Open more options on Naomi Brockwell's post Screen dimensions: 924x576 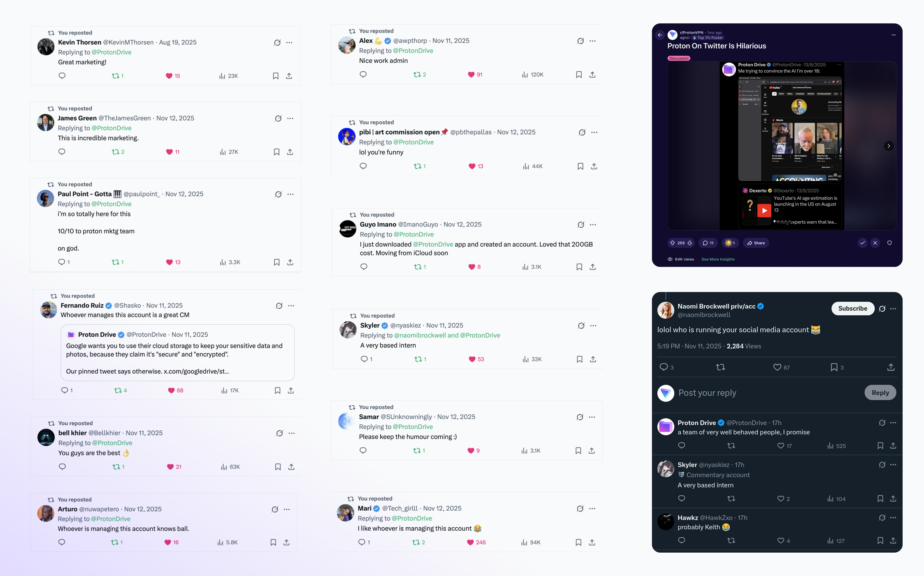click(x=893, y=308)
